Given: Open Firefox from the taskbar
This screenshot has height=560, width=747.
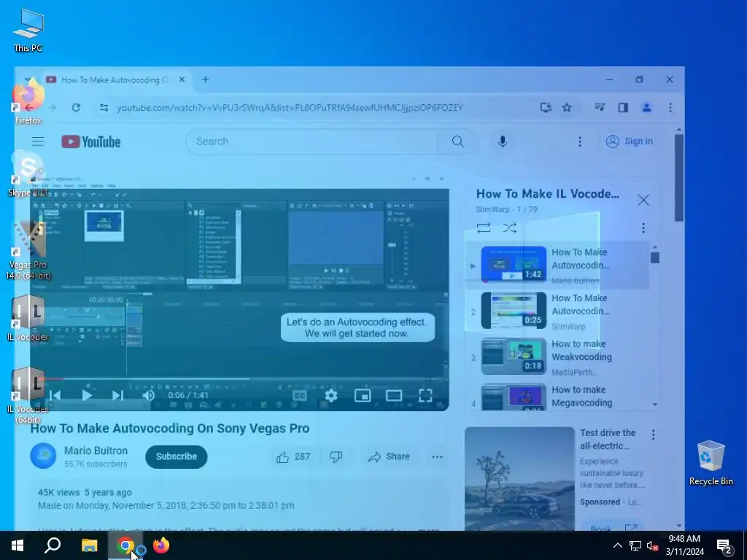Looking at the screenshot, I should click(x=161, y=545).
